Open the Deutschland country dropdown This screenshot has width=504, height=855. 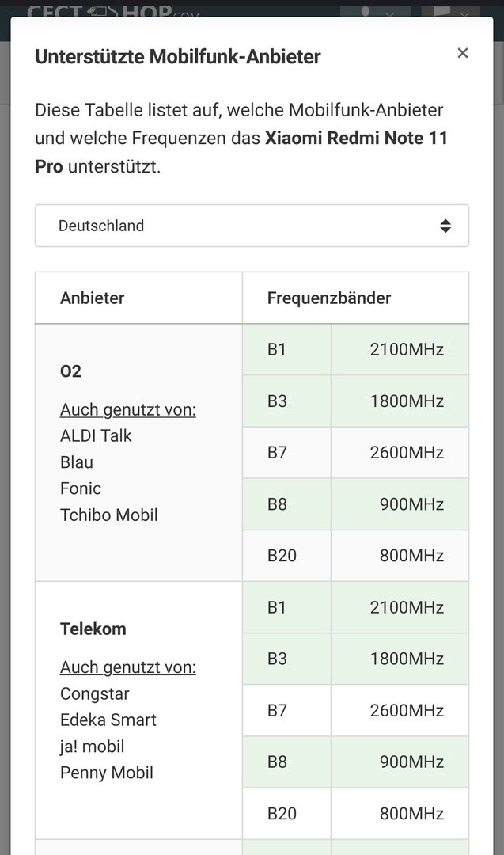[252, 226]
